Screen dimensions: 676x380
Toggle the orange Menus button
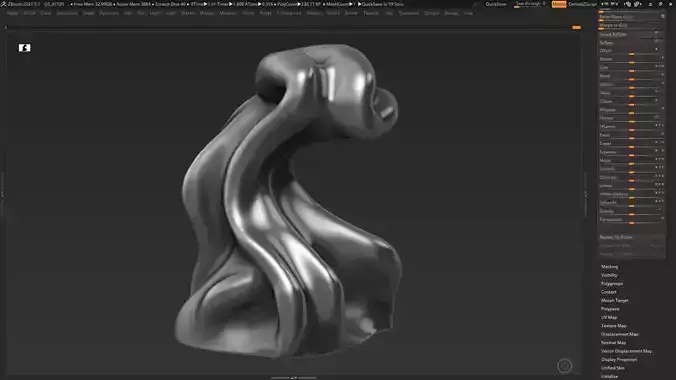pos(559,4)
